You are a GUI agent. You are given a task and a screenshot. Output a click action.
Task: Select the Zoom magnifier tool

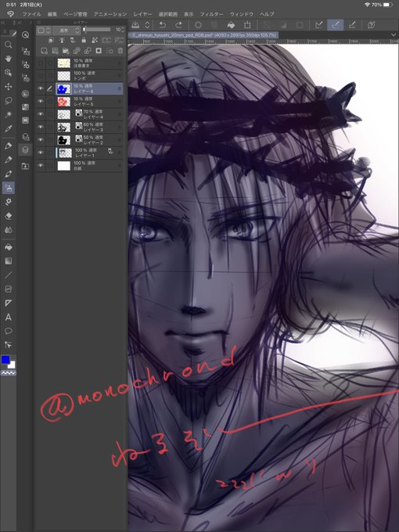(x=8, y=45)
